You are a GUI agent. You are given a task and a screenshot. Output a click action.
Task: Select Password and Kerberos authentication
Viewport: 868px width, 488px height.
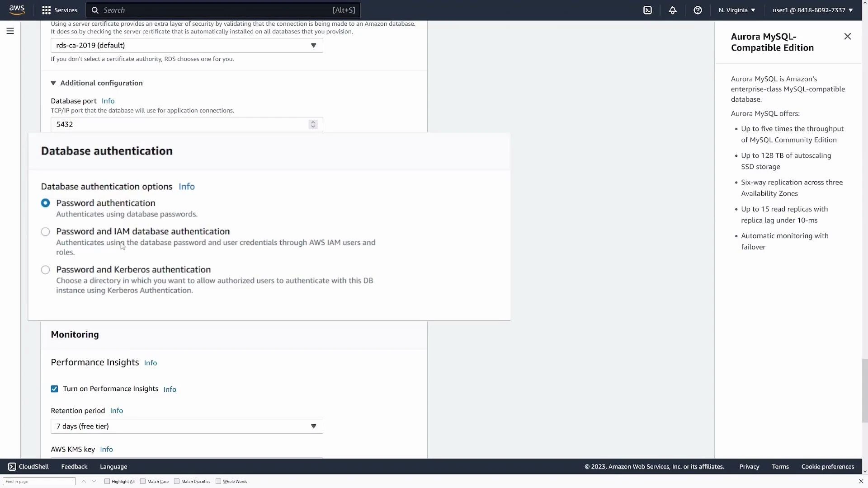coord(45,269)
